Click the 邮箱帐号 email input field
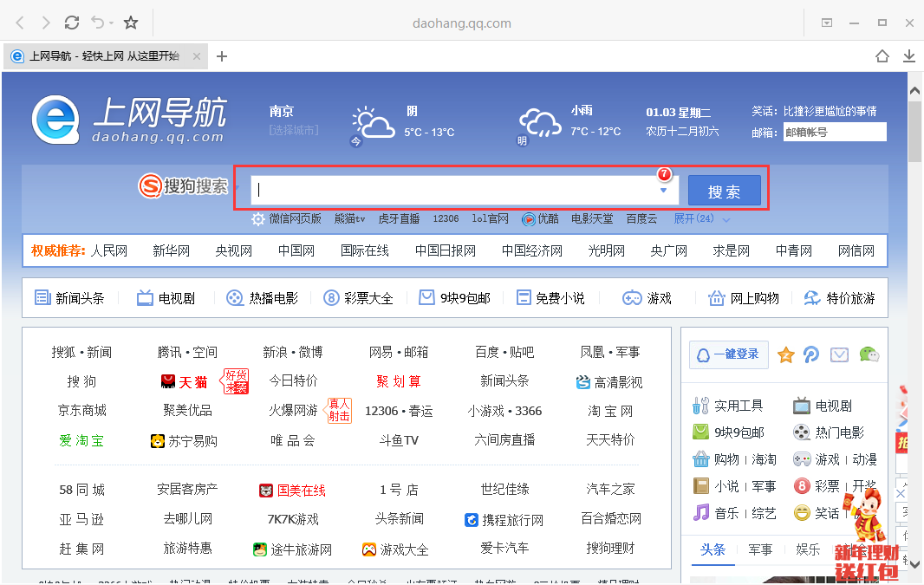 pyautogui.click(x=835, y=133)
